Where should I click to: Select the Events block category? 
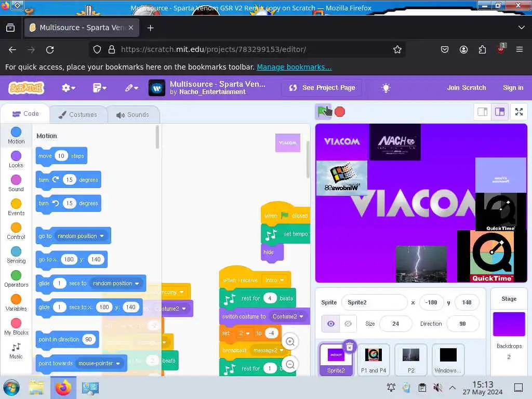(16, 207)
